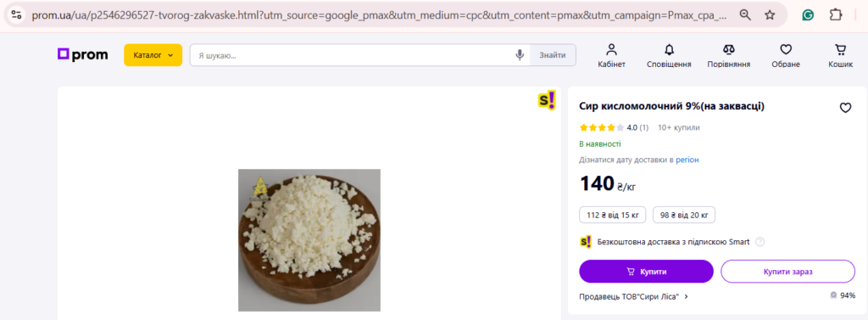Screen dimensions: 868x320
Task: Click the Я шукаю search field
Action: (352, 55)
